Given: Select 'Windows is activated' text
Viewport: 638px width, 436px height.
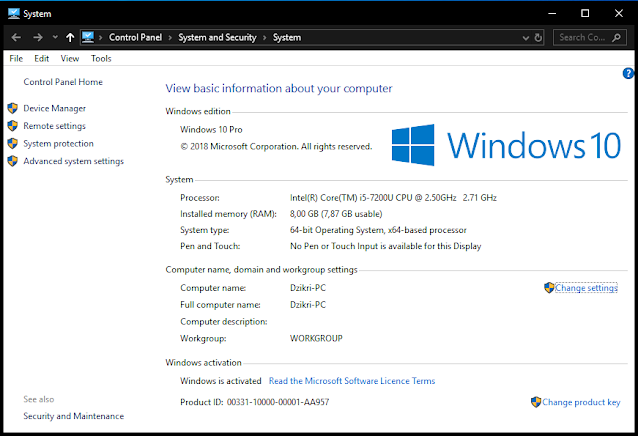Looking at the screenshot, I should pos(221,381).
